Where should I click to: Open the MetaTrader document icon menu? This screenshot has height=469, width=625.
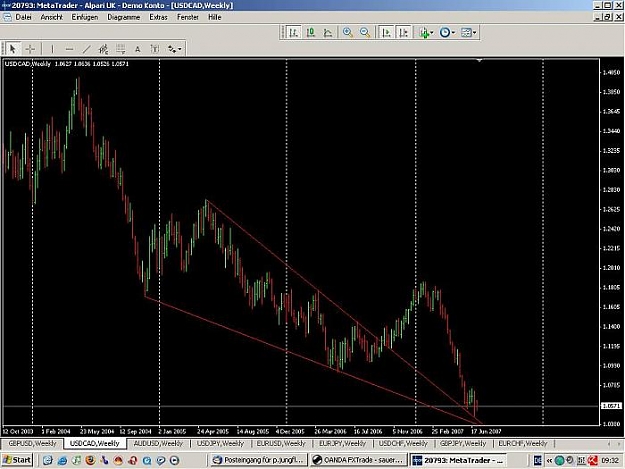[x=7, y=17]
